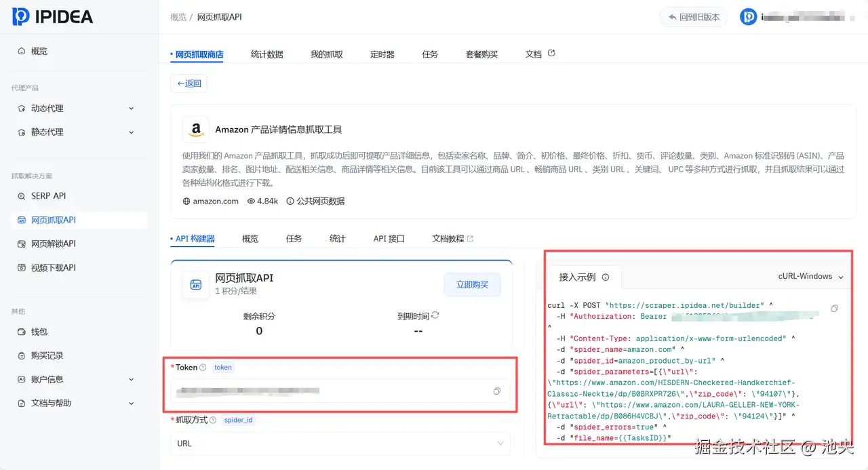Image resolution: width=868 pixels, height=470 pixels.
Task: Open 文档教程 external link
Action: point(452,239)
